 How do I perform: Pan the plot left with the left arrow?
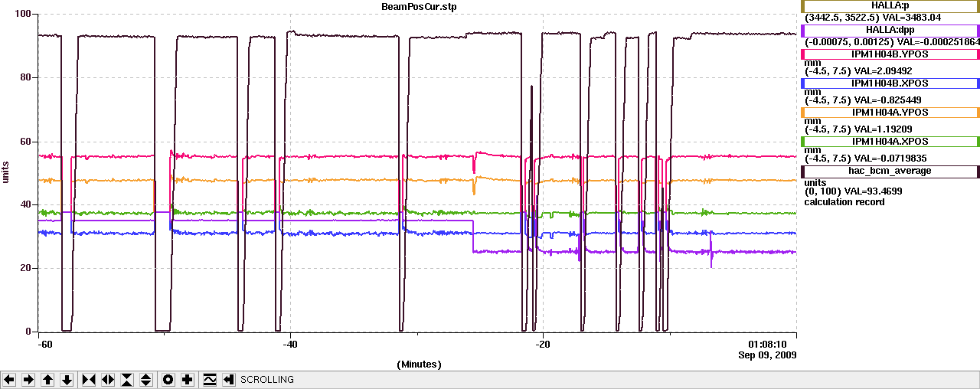[x=9, y=380]
